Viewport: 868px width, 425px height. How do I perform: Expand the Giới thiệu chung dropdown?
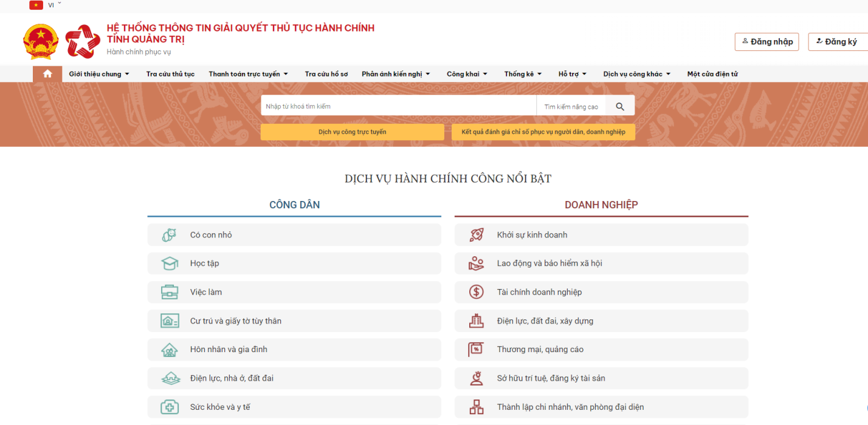99,74
